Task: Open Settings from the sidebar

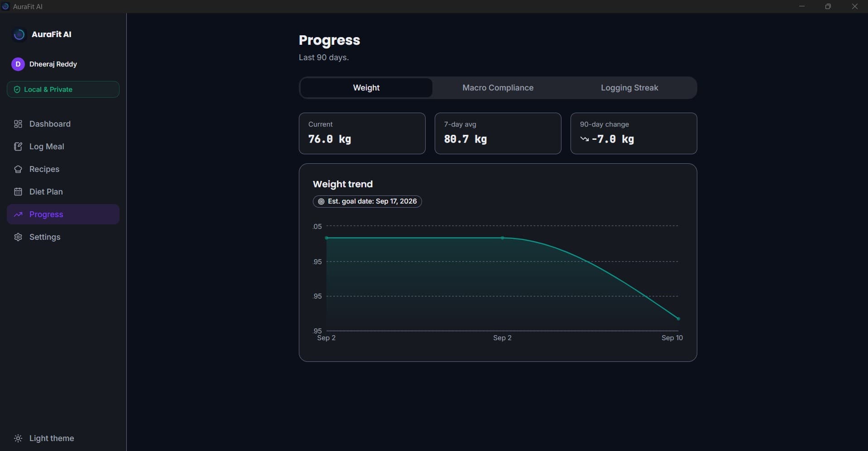Action: click(x=63, y=237)
